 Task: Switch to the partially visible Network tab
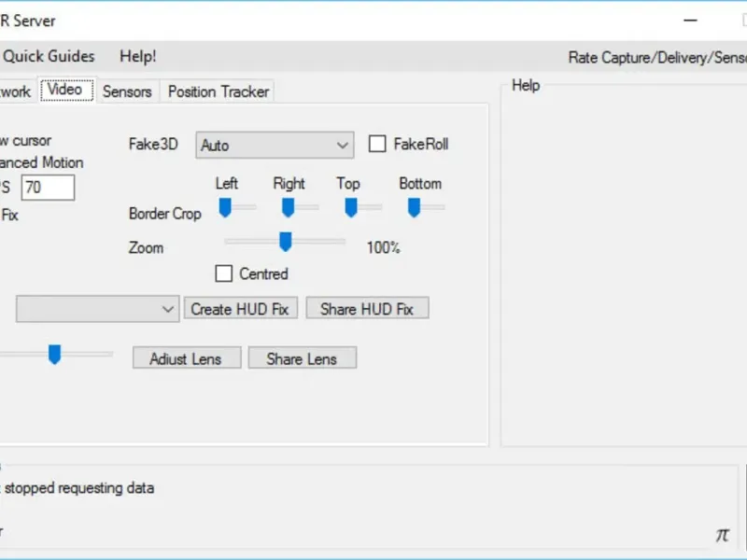click(16, 91)
